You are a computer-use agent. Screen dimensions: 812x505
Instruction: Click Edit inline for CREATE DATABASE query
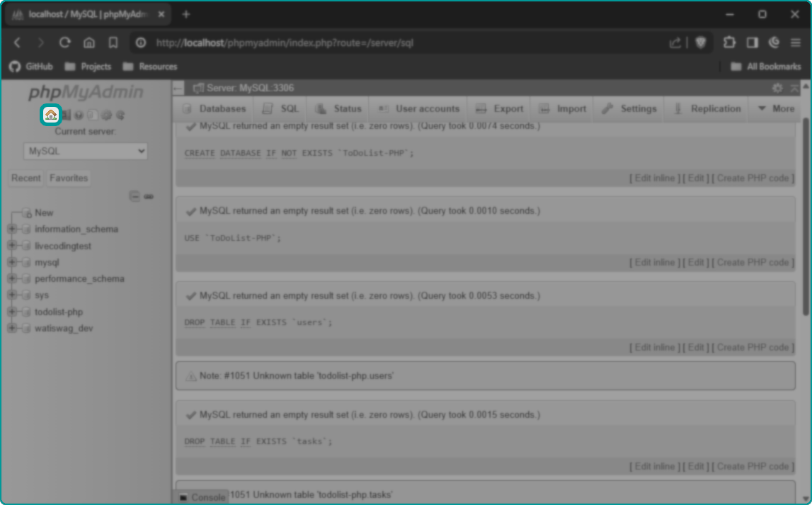(x=655, y=178)
